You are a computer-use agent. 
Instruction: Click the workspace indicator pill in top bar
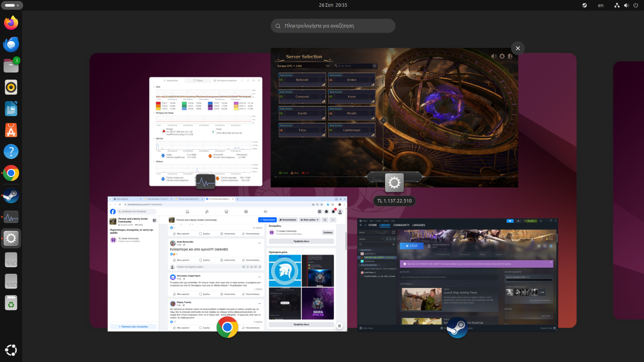click(x=12, y=5)
